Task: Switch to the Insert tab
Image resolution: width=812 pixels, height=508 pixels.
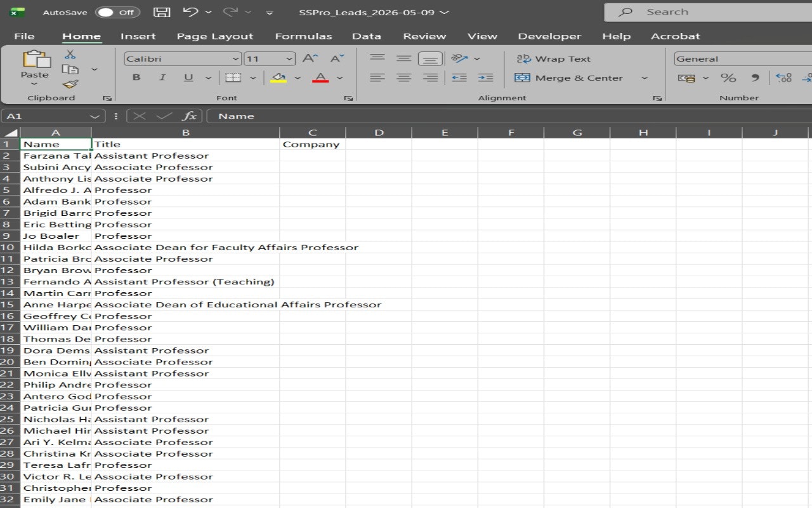Action: (138, 36)
